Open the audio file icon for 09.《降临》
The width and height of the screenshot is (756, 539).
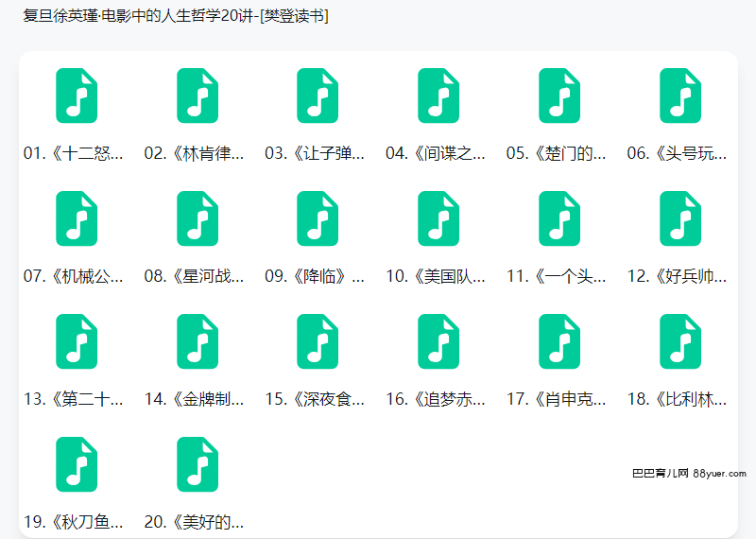coord(318,218)
